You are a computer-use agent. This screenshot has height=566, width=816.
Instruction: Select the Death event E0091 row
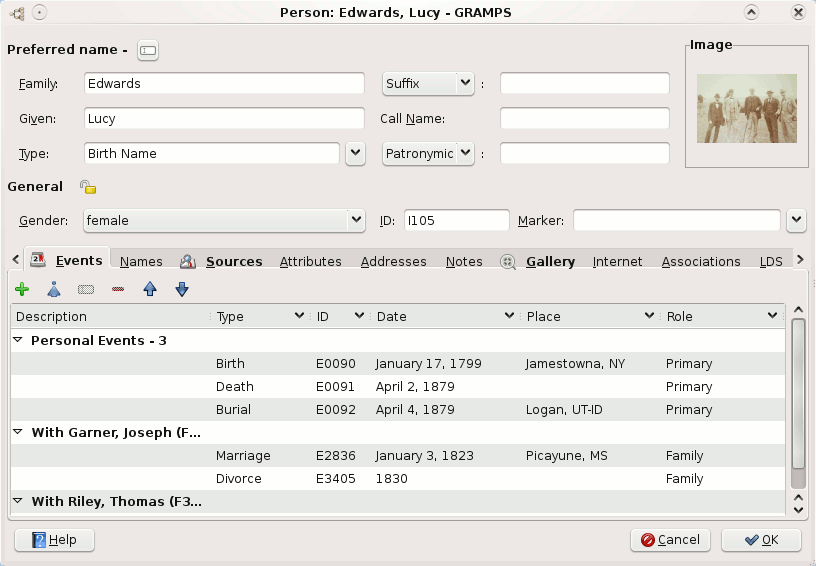point(398,387)
